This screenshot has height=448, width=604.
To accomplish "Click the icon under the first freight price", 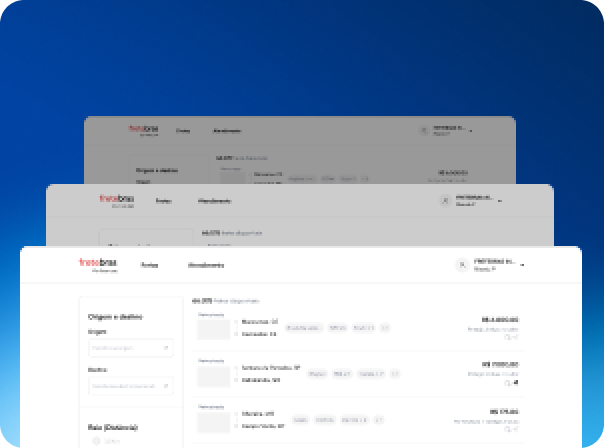I will 512,337.
